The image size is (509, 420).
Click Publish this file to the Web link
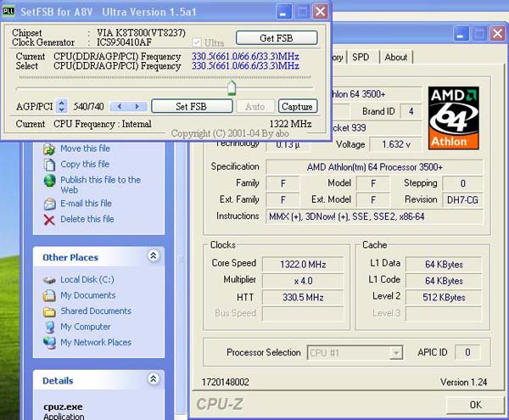click(101, 185)
